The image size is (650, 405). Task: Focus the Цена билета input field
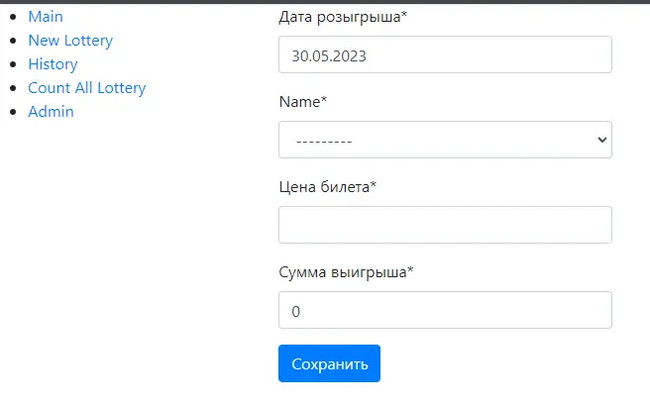pyautogui.click(x=445, y=225)
